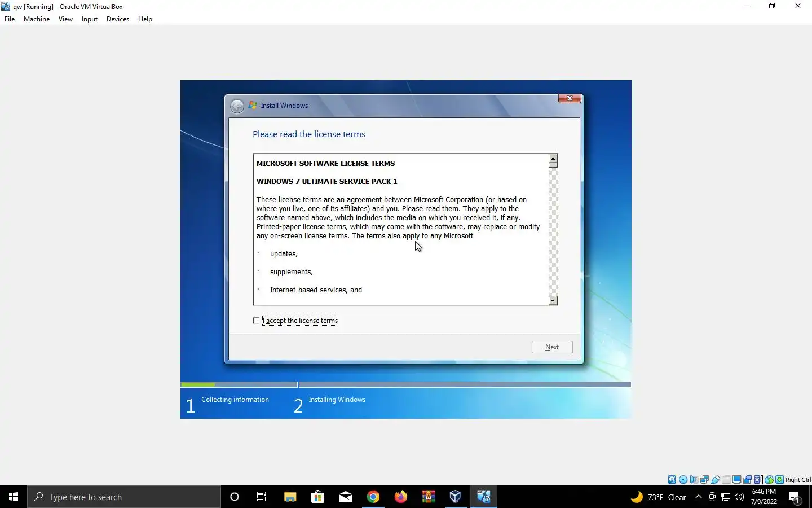
Task: Click the license text scrollbar up arrow
Action: click(553, 159)
